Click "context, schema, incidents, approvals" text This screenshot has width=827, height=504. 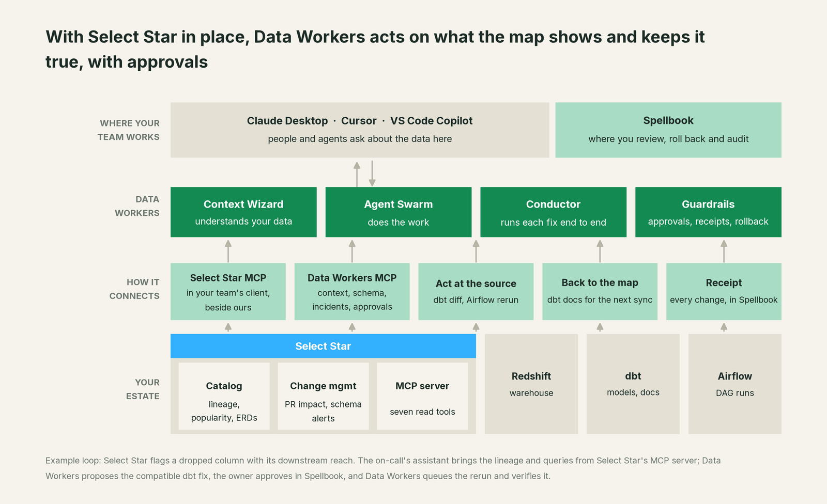point(352,300)
